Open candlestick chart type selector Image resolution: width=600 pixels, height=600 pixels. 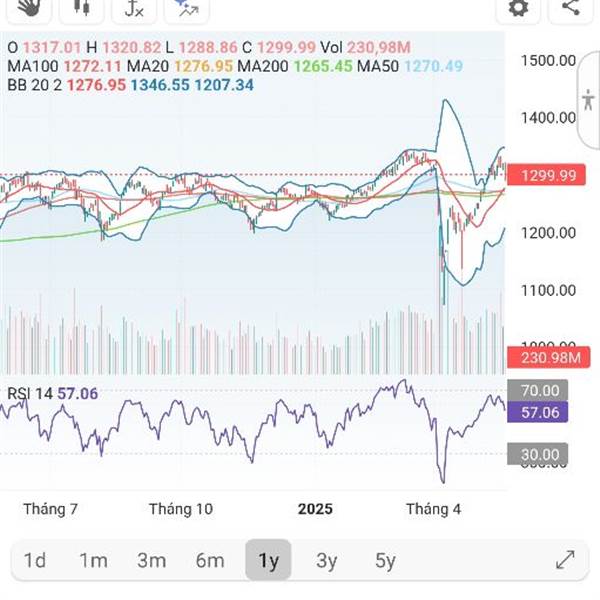81,7
